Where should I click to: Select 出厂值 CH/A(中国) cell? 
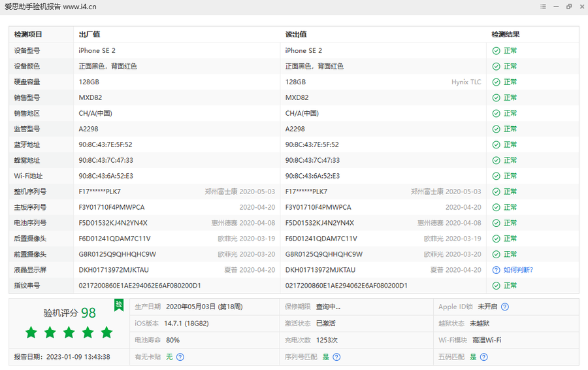click(95, 113)
